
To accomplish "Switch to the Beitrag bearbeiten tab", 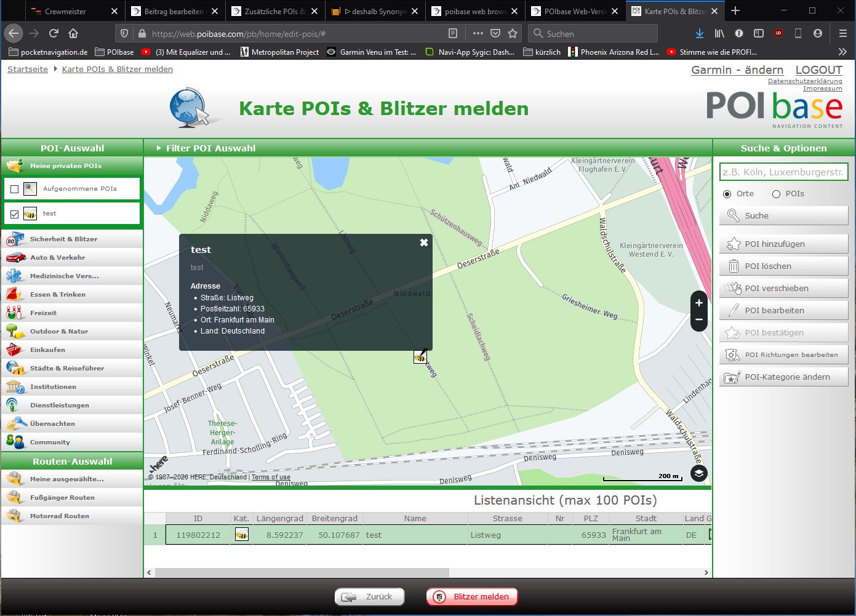I will pos(174,11).
